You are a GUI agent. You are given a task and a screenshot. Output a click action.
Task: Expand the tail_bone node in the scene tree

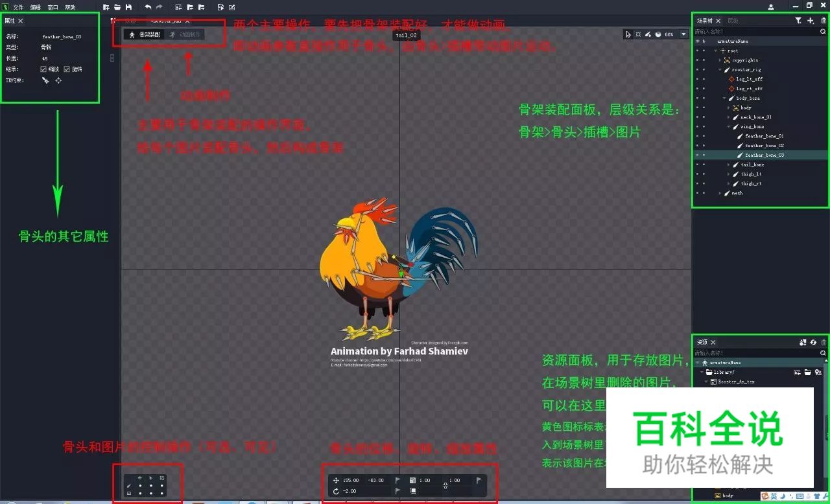click(727, 164)
